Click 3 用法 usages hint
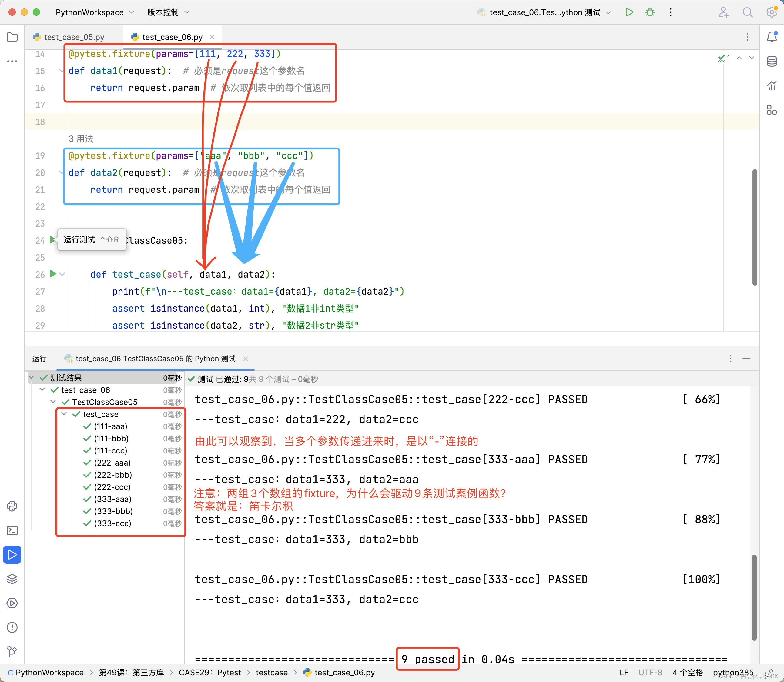This screenshot has width=784, height=682. pyautogui.click(x=81, y=139)
